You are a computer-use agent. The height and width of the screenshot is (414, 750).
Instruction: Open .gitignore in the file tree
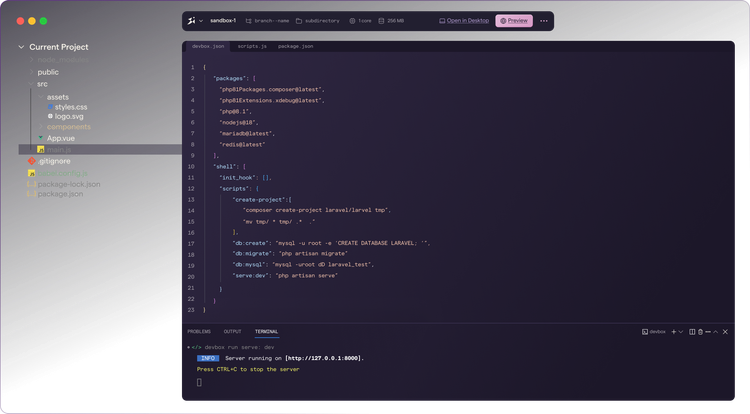(x=54, y=161)
